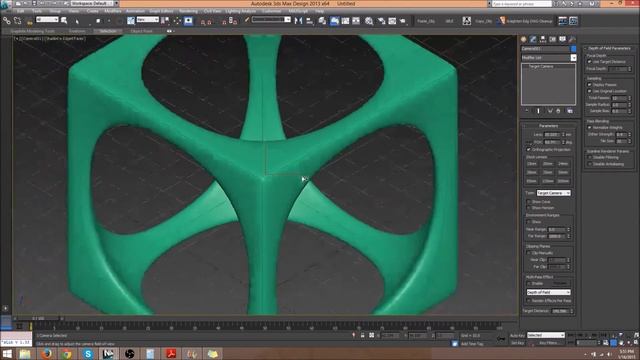Click the Select and Manipulate icon
Screen dimensions: 640x360
coord(177,20)
